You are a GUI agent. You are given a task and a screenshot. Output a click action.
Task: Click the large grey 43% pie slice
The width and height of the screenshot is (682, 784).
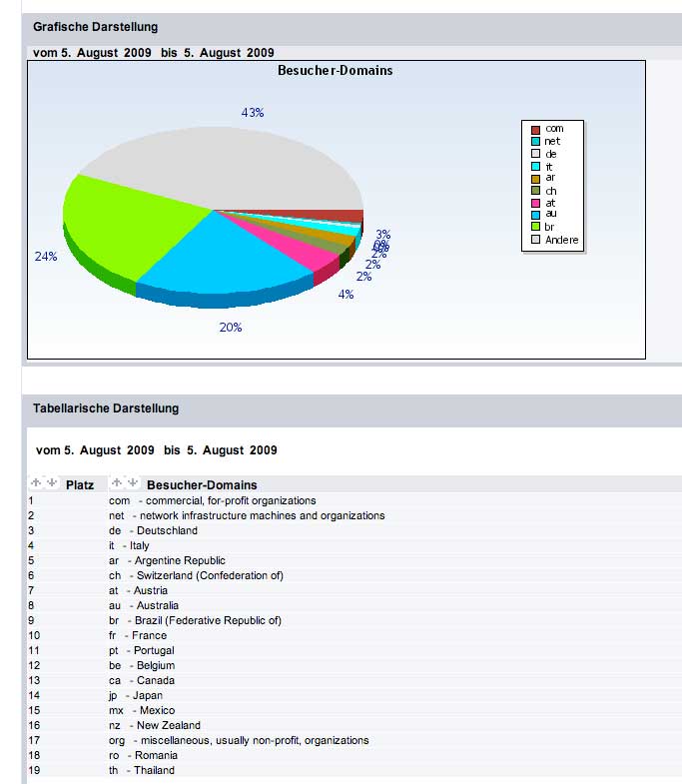tap(220, 165)
